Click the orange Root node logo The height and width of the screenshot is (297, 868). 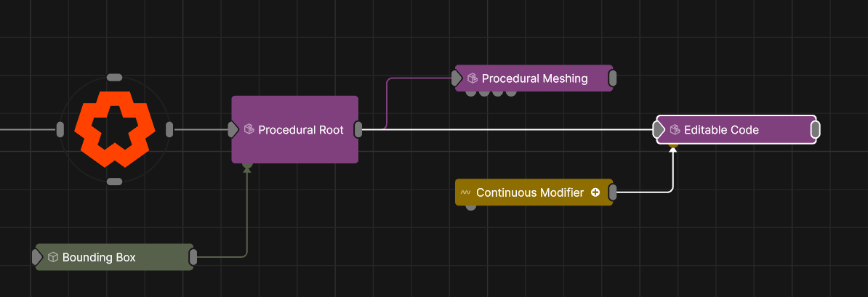click(114, 129)
